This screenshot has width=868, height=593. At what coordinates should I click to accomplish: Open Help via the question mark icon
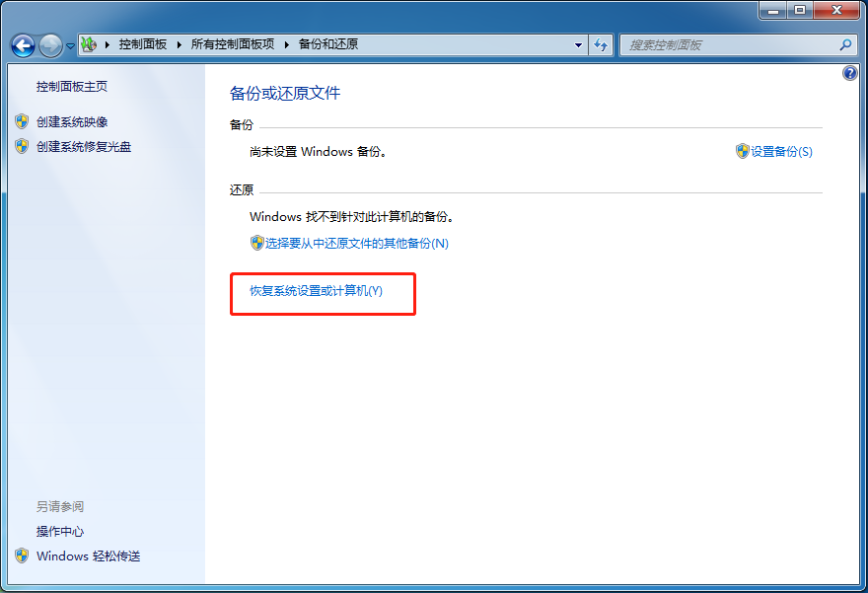click(x=849, y=72)
